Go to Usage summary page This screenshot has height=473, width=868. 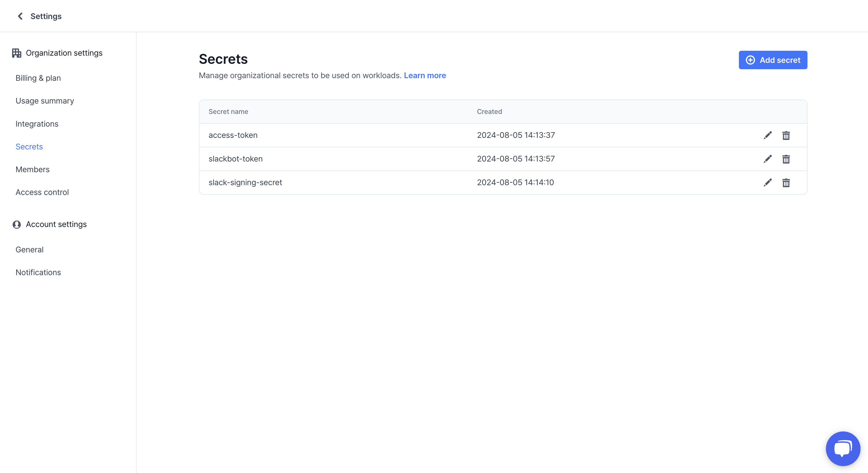[44, 101]
